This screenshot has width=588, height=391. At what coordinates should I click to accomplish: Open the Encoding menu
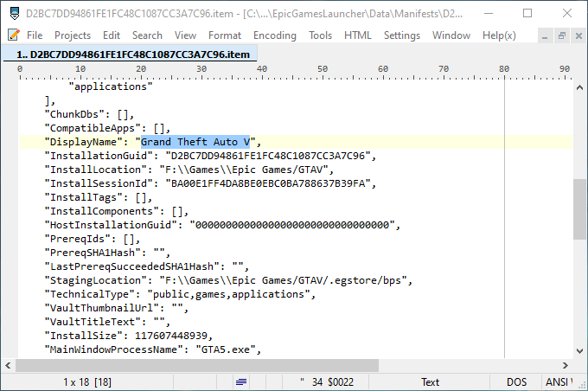pyautogui.click(x=274, y=35)
